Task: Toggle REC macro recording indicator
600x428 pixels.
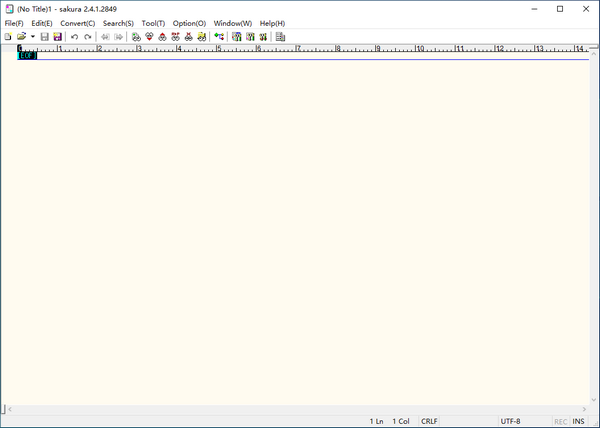Action: click(560, 421)
